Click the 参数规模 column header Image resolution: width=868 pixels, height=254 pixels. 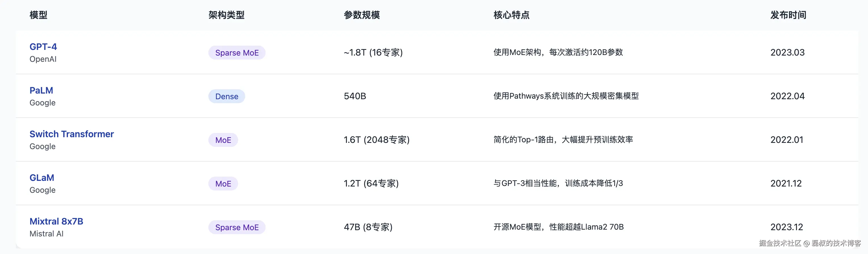(362, 15)
